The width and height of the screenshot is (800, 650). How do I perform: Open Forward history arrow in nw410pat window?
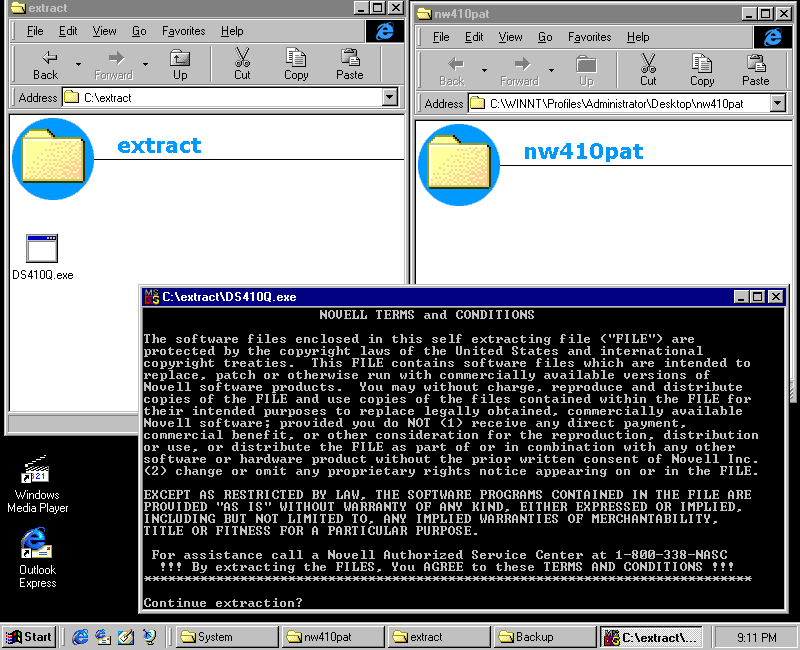552,71
